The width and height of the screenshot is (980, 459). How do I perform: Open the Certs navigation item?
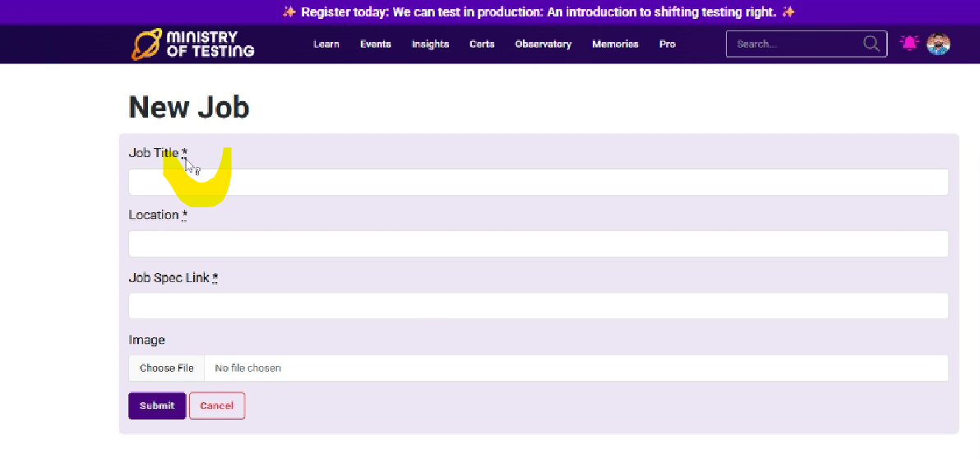click(482, 44)
